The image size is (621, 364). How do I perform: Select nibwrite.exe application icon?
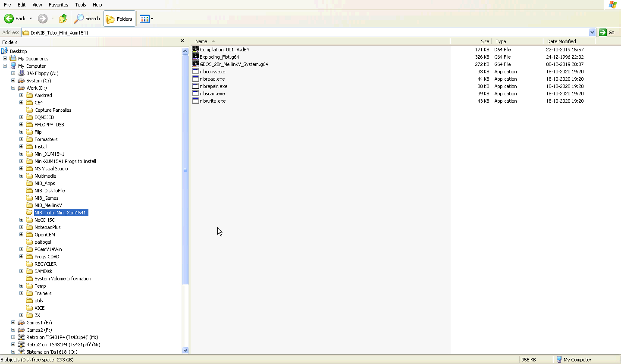[x=196, y=100]
